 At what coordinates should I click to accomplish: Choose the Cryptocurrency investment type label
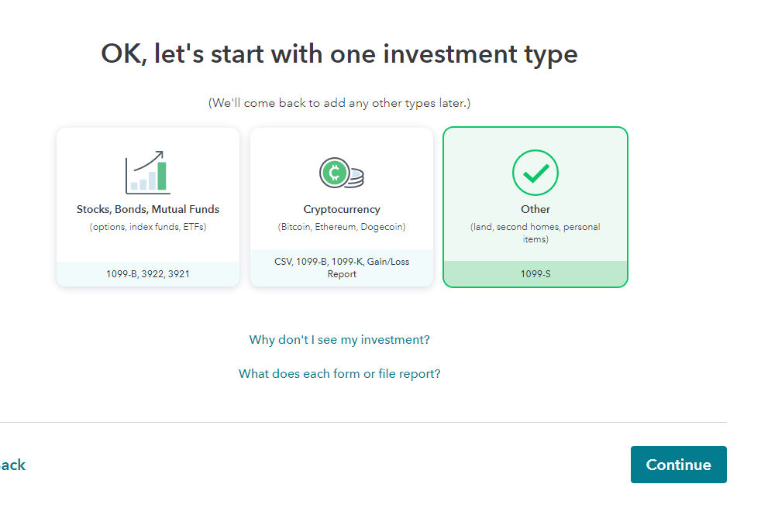click(342, 209)
